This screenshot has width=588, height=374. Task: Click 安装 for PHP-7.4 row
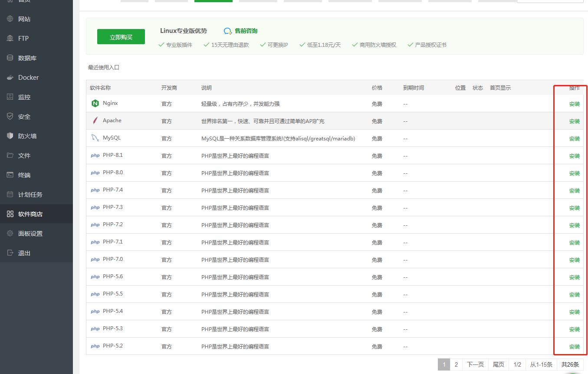coord(574,191)
